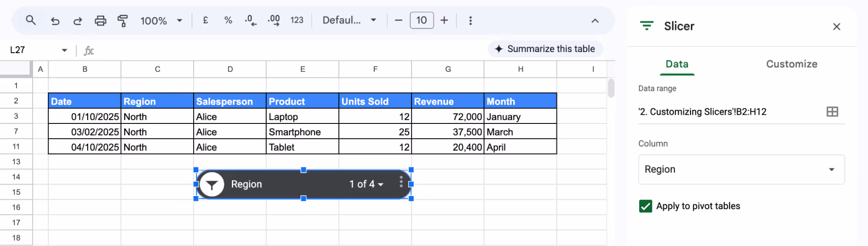Increase font size with plus button
This screenshot has width=868, height=246.
pos(444,20)
